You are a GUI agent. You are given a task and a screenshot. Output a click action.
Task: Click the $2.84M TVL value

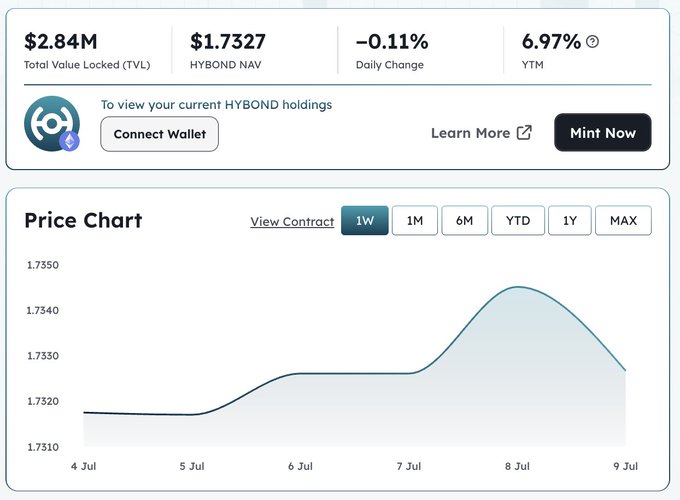[x=61, y=42]
